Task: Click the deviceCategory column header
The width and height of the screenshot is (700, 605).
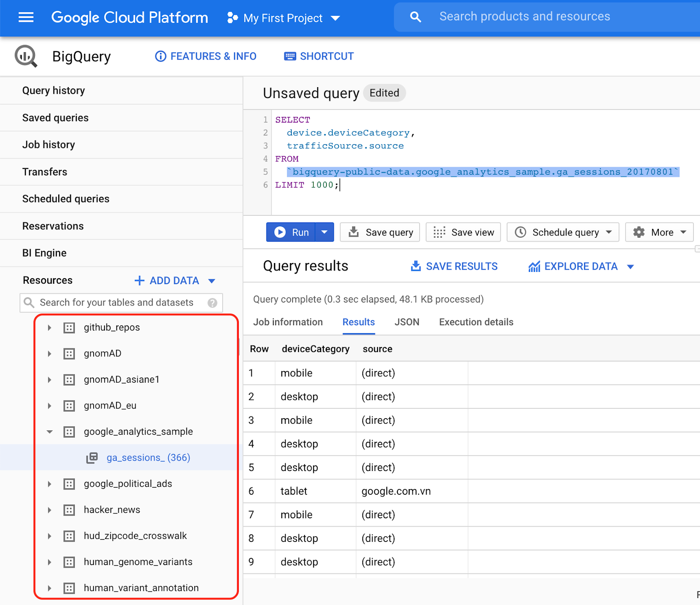Action: pos(315,349)
